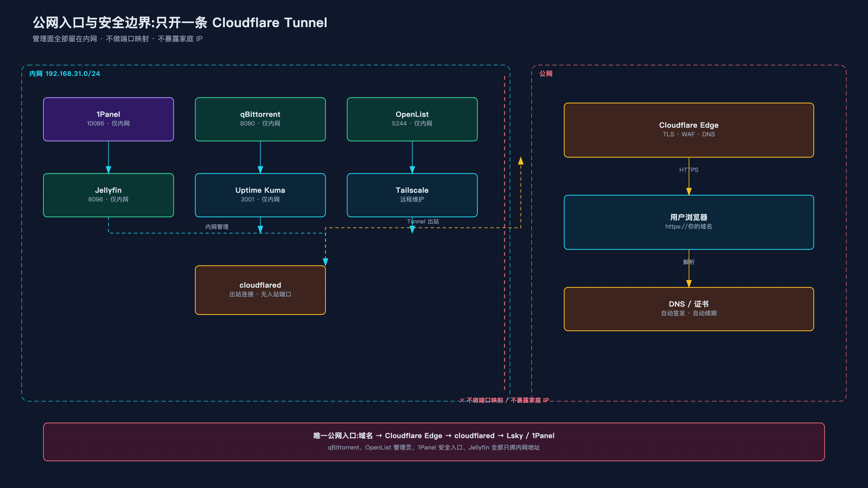The height and width of the screenshot is (488, 868).
Task: Click the qBittorrent 8080 node
Action: point(260,119)
